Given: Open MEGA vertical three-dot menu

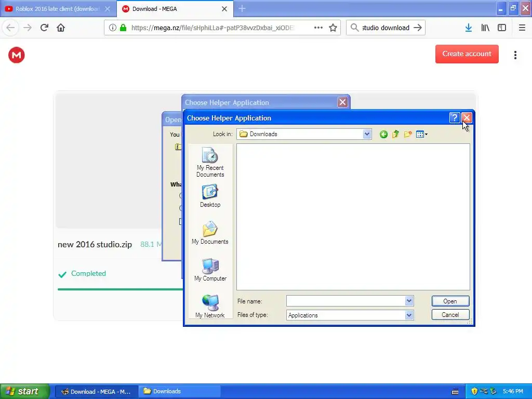Looking at the screenshot, I should tap(515, 55).
